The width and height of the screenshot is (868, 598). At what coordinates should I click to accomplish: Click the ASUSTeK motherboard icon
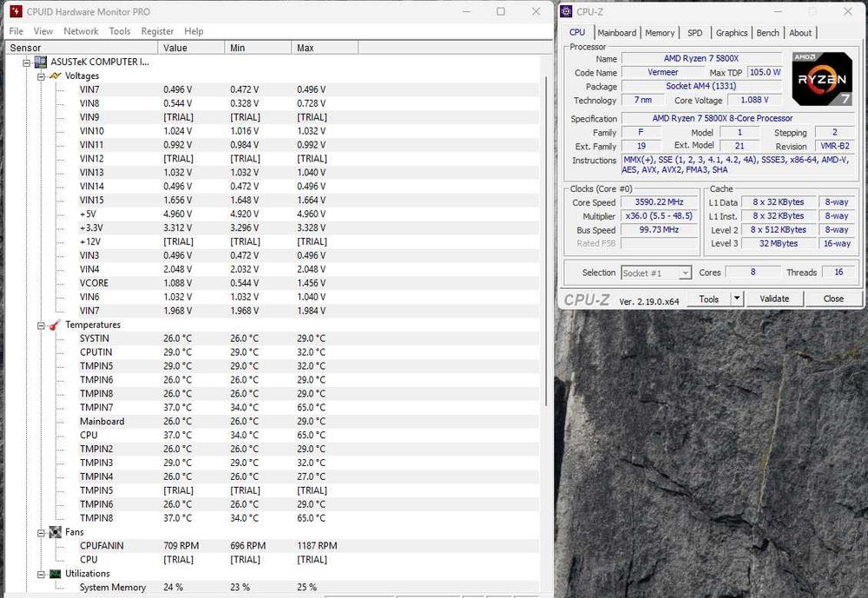(x=40, y=62)
